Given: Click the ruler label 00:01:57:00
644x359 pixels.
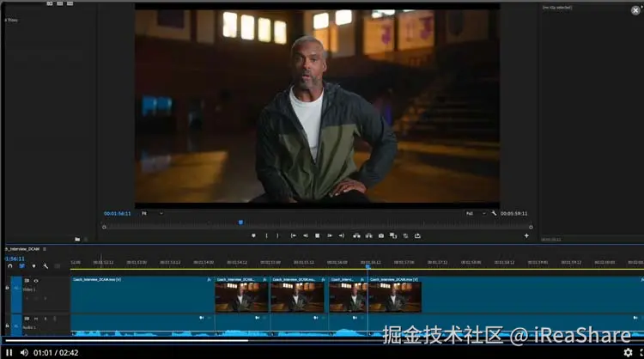Looking at the screenshot, I should pos(404,262).
